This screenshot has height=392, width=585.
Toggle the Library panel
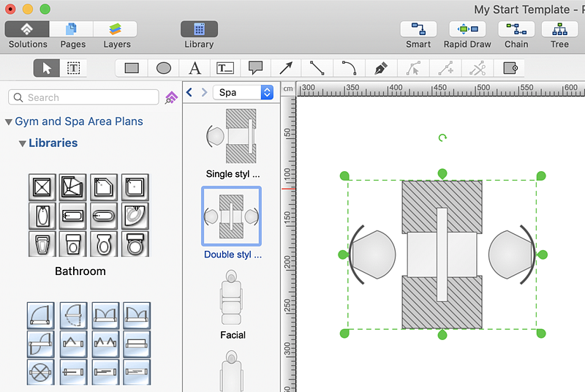pos(199,29)
